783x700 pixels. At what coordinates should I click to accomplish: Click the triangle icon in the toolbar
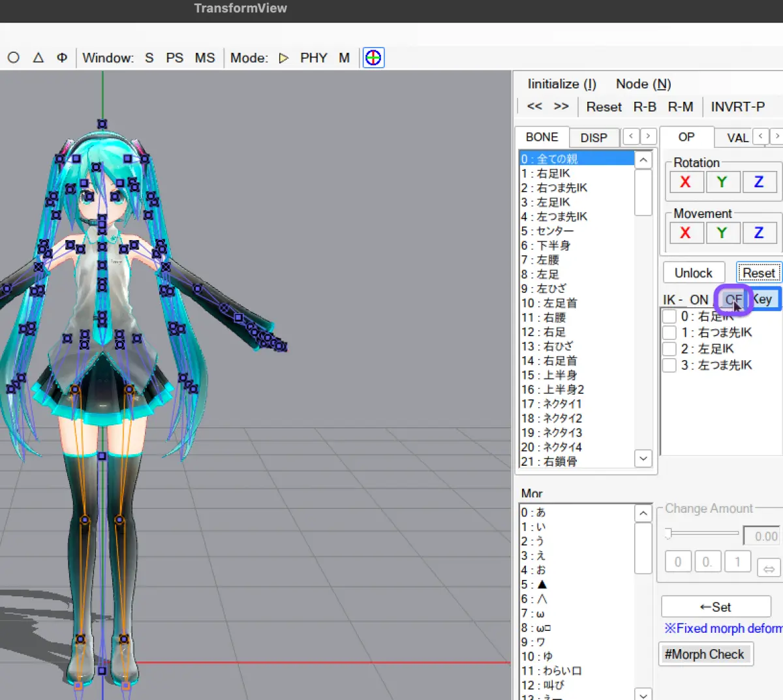pos(38,57)
